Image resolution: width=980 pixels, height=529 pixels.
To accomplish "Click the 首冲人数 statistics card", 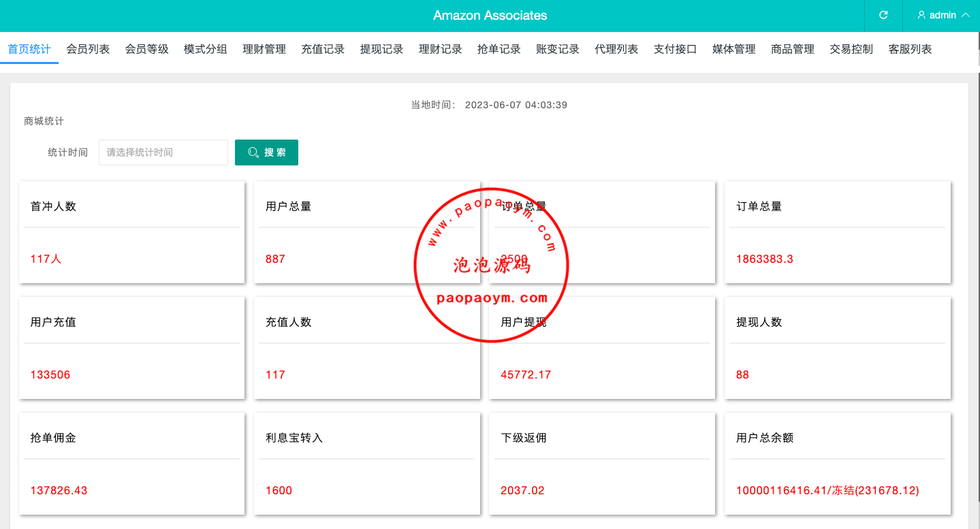I will (x=131, y=232).
